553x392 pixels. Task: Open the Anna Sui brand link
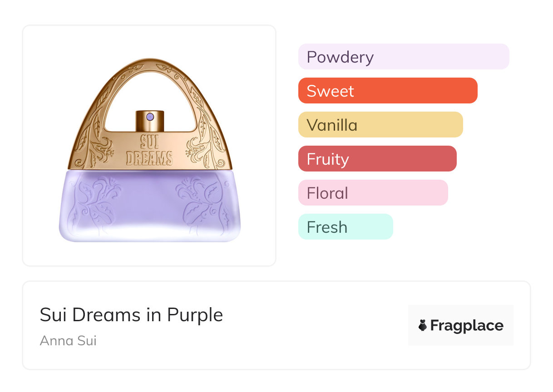click(68, 340)
